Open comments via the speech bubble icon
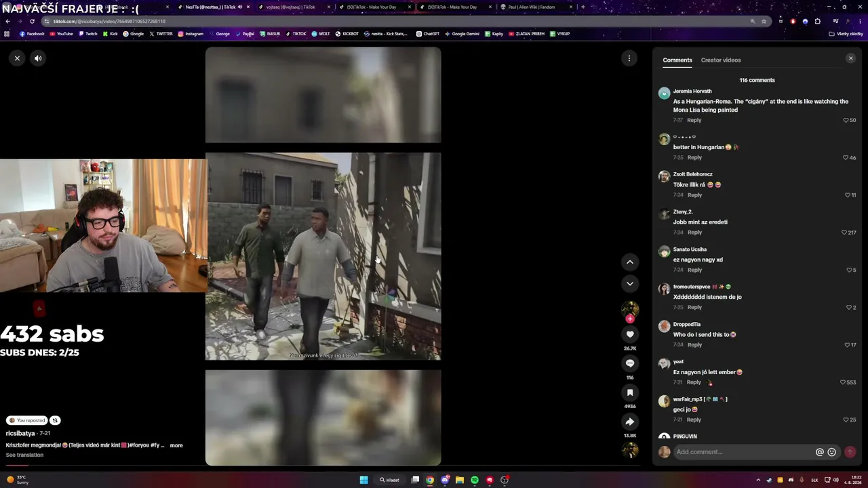This screenshot has height=488, width=868. [630, 363]
